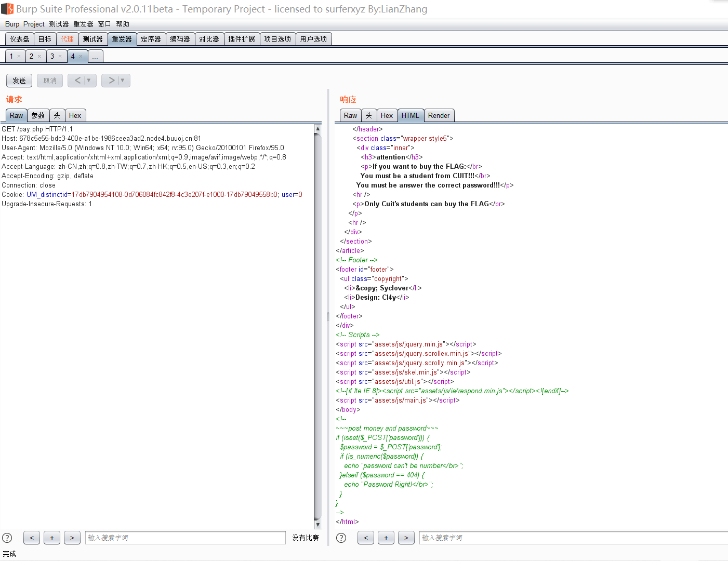Select Repeater sub-tab 4
Image resolution: width=728 pixels, height=561 pixels.
coord(73,56)
